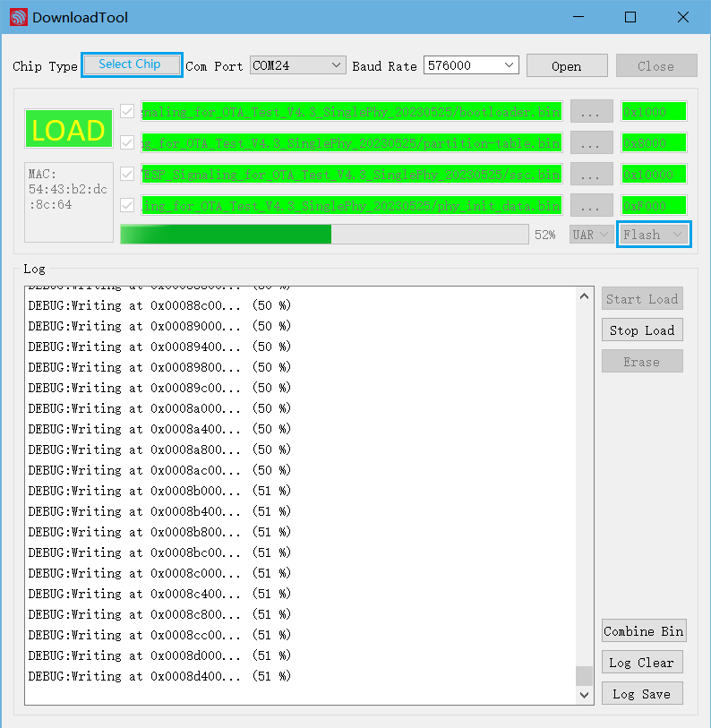Click the download progress bar
This screenshot has height=728, width=711.
(324, 235)
